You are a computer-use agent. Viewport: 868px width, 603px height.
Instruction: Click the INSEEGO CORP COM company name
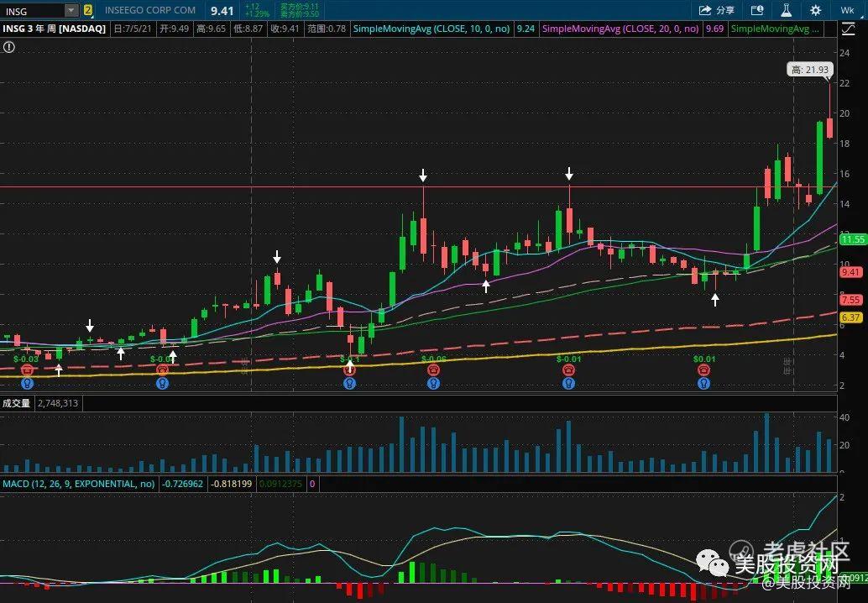pos(150,10)
